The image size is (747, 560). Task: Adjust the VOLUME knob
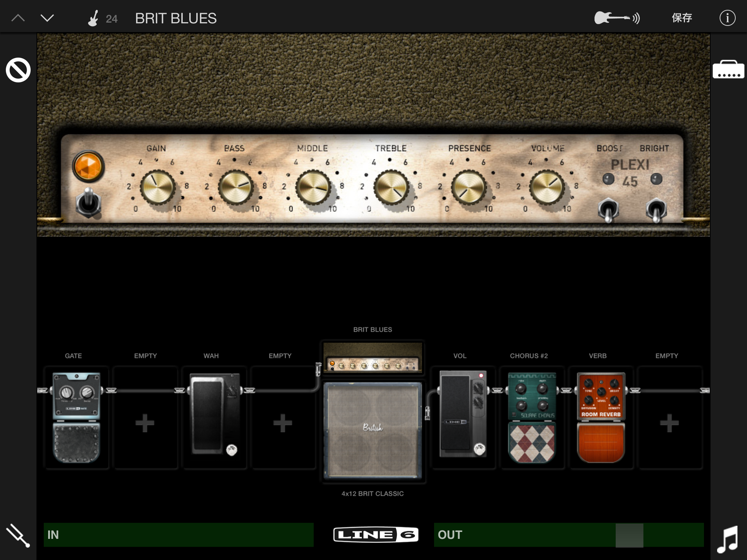tap(547, 187)
